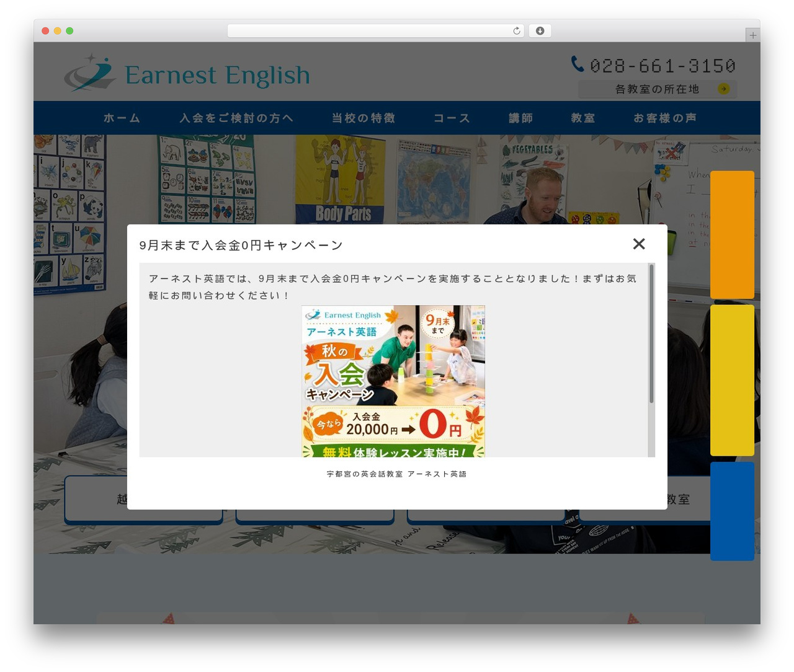Image resolution: width=794 pixels, height=672 pixels.
Task: Click the yellow arrow icon on 各教室の所在地
Action: 723,89
